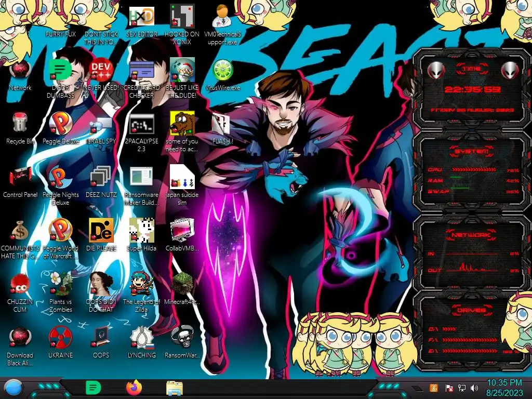Select the 2PACALYPSE 2.3 icon
The width and height of the screenshot is (532, 399).
click(x=142, y=132)
